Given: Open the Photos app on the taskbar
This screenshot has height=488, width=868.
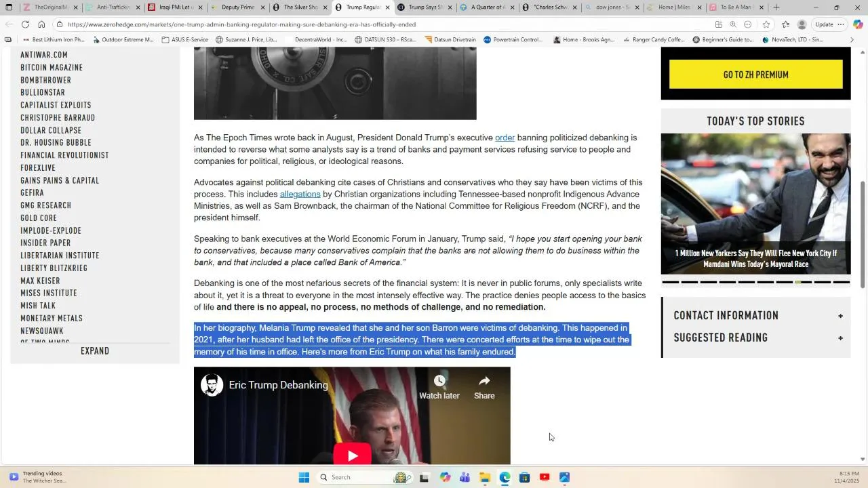Looking at the screenshot, I should pos(564,477).
